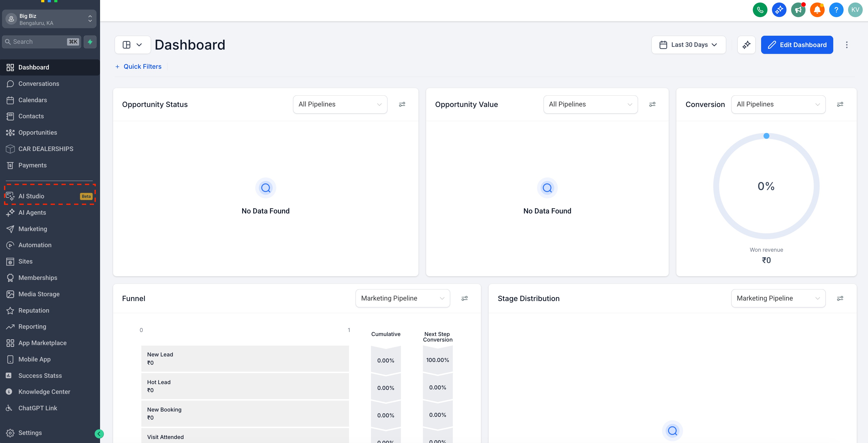Open Conversion widget filter settings icon
This screenshot has height=443, width=868.
(840, 104)
